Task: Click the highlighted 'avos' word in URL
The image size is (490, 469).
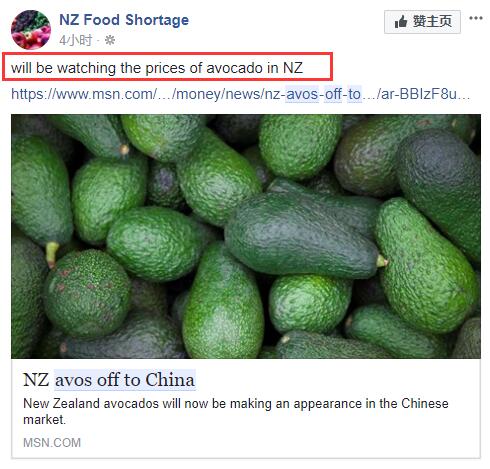Action: point(302,94)
